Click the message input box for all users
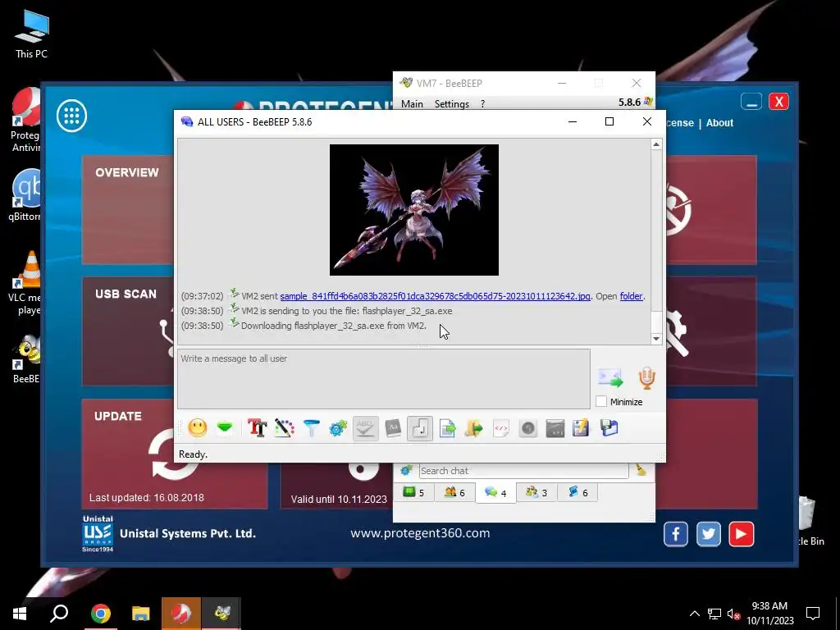The width and height of the screenshot is (840, 630). pyautogui.click(x=384, y=379)
